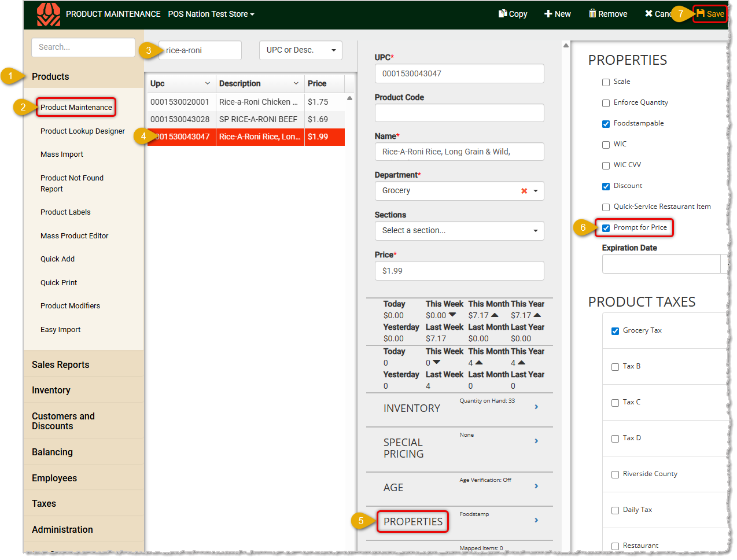This screenshot has height=560, width=737.
Task: Sort by Price column header
Action: pyautogui.click(x=317, y=83)
